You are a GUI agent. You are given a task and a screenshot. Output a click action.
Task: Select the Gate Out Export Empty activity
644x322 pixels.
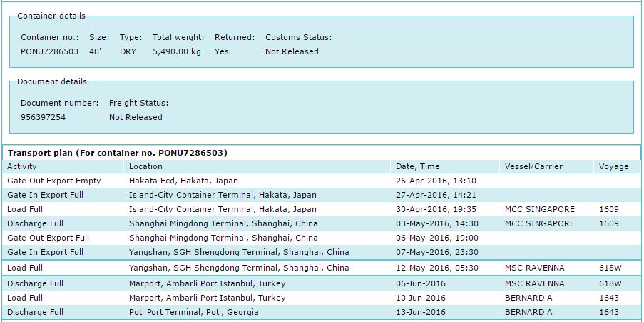point(54,181)
